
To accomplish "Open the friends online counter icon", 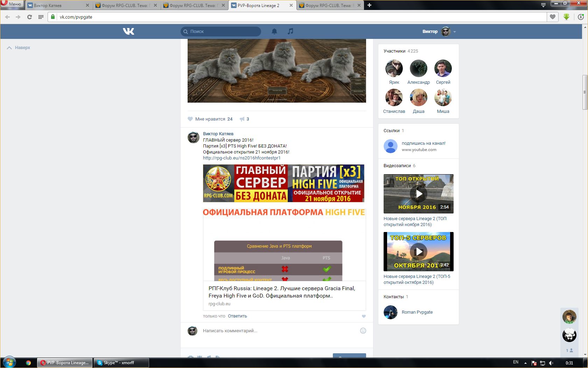I will tap(569, 350).
